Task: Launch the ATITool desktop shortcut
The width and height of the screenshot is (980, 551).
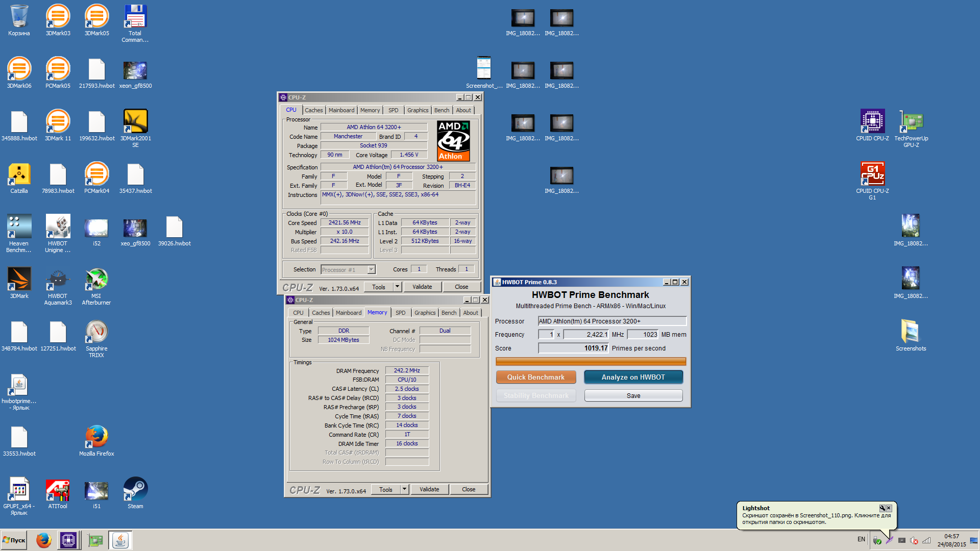Action: point(58,493)
